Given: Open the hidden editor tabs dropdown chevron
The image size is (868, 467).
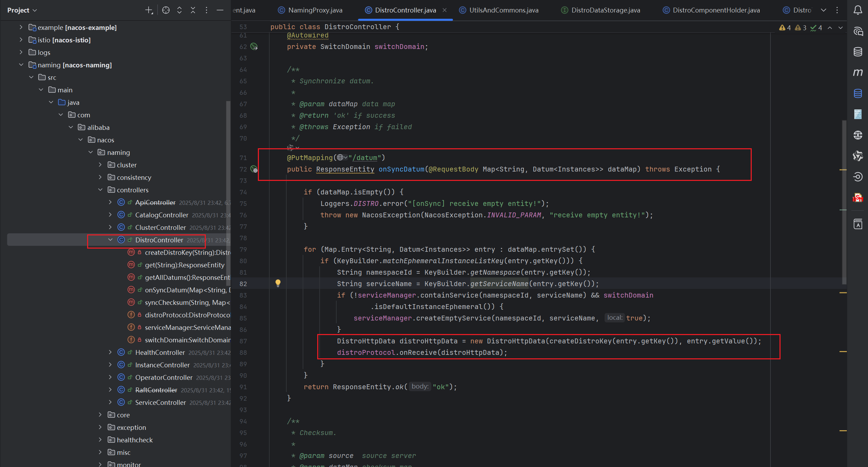Looking at the screenshot, I should [823, 10].
